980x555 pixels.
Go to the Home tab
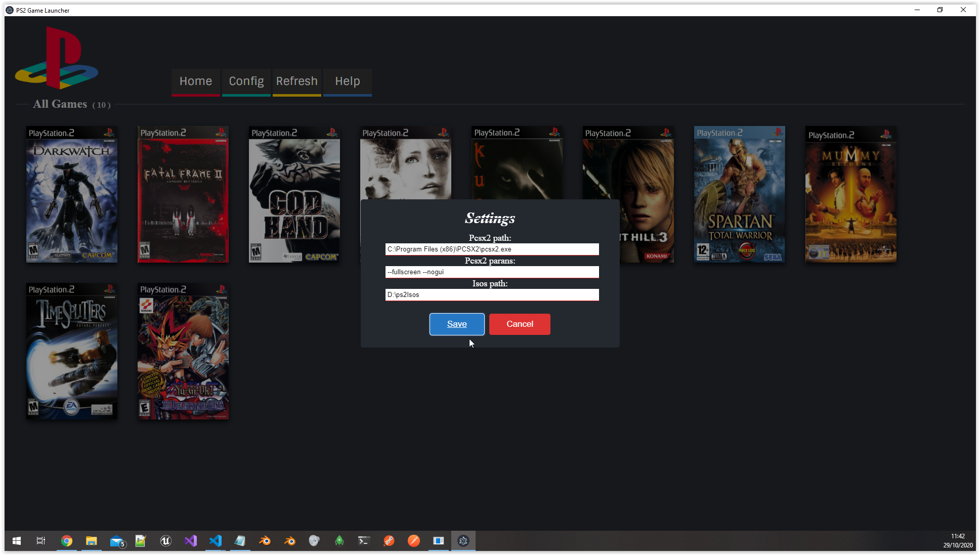tap(195, 81)
